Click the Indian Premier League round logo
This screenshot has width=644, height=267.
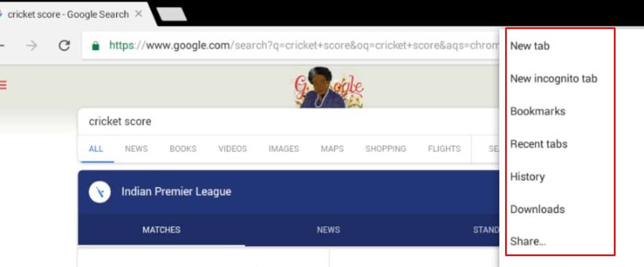(100, 192)
